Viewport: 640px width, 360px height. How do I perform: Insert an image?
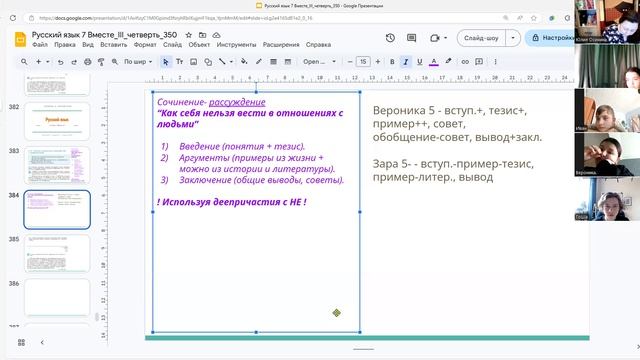193,62
